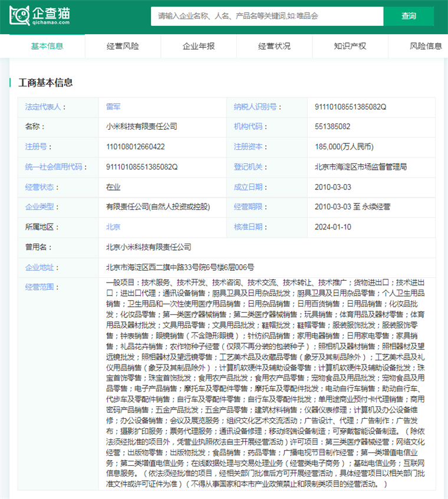
Task: Click the 统一社会信用代码 label
Action: tap(54, 167)
